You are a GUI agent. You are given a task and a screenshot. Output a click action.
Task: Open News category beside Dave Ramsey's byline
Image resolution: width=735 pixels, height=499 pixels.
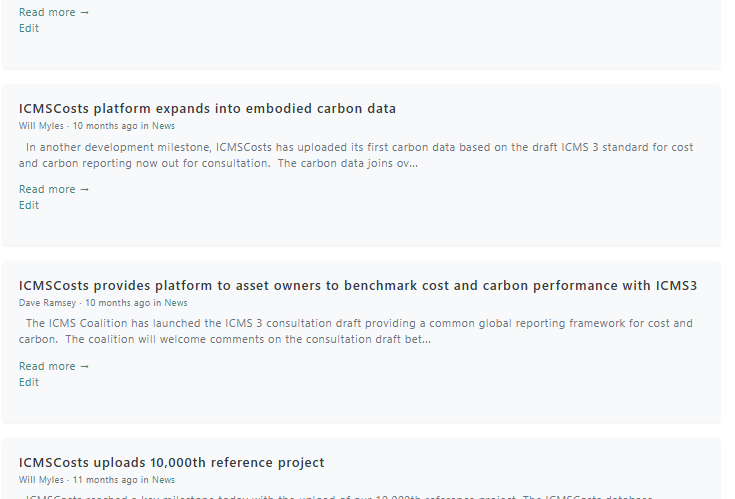[176, 303]
